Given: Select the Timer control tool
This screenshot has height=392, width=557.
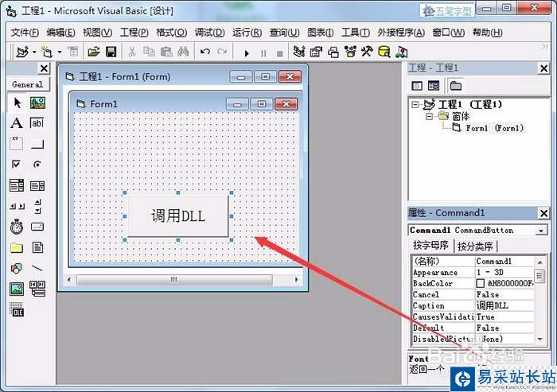Looking at the screenshot, I should [17, 227].
